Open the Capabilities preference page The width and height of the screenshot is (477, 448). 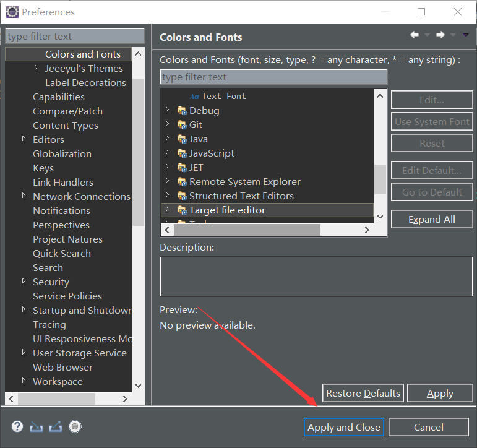pyautogui.click(x=59, y=97)
